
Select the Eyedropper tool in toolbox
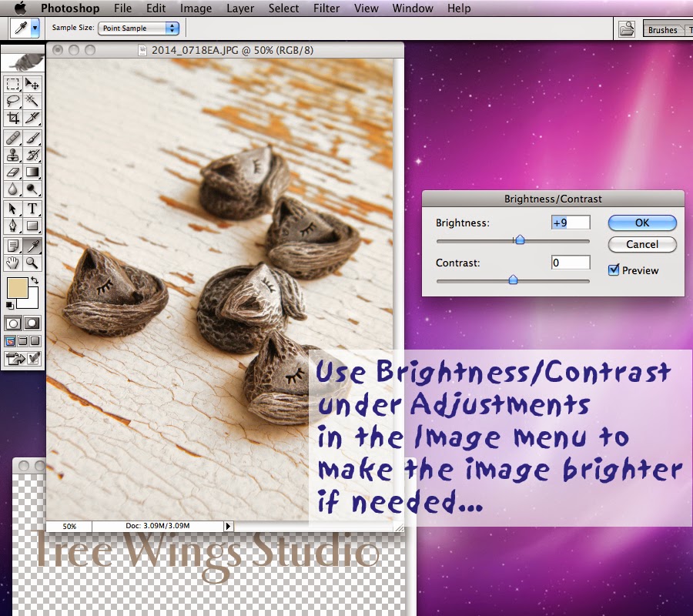[x=32, y=246]
